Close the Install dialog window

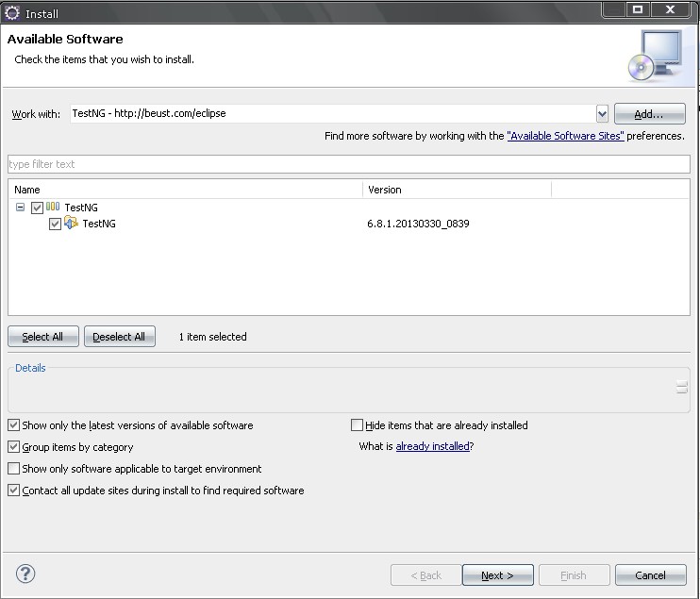point(670,9)
